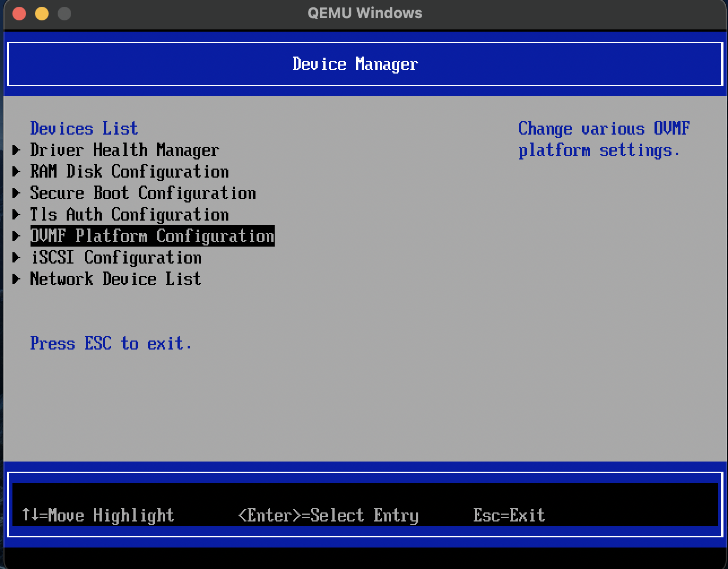Select iSCSI Configuration entry

[x=116, y=257]
